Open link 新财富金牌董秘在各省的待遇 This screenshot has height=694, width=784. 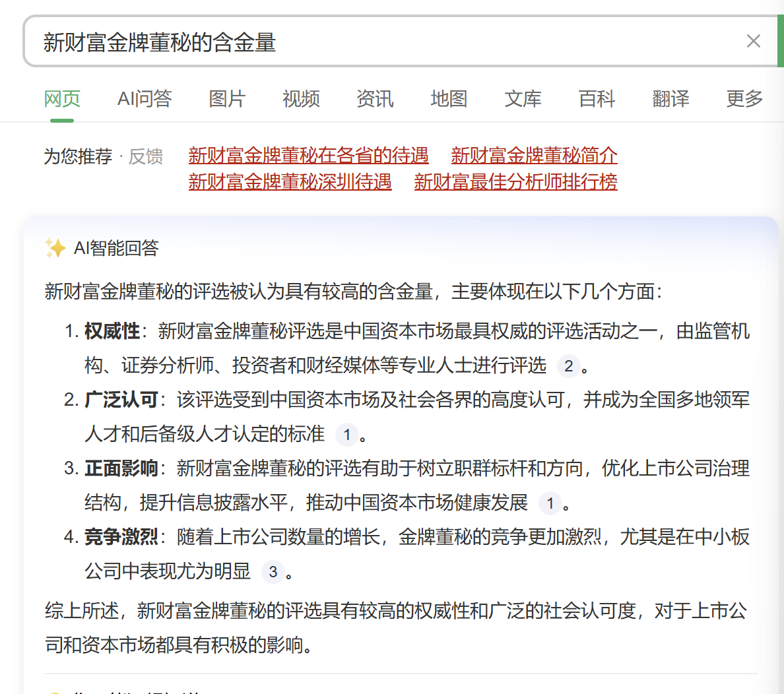(308, 156)
